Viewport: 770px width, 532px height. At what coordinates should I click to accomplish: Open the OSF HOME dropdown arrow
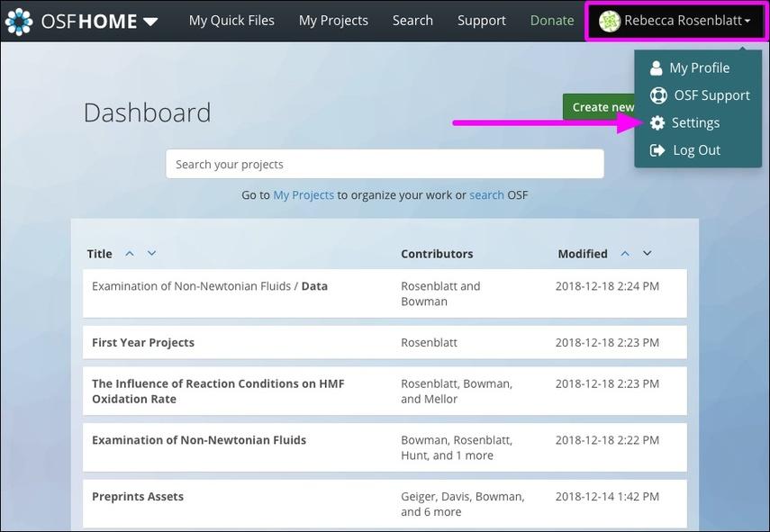150,22
